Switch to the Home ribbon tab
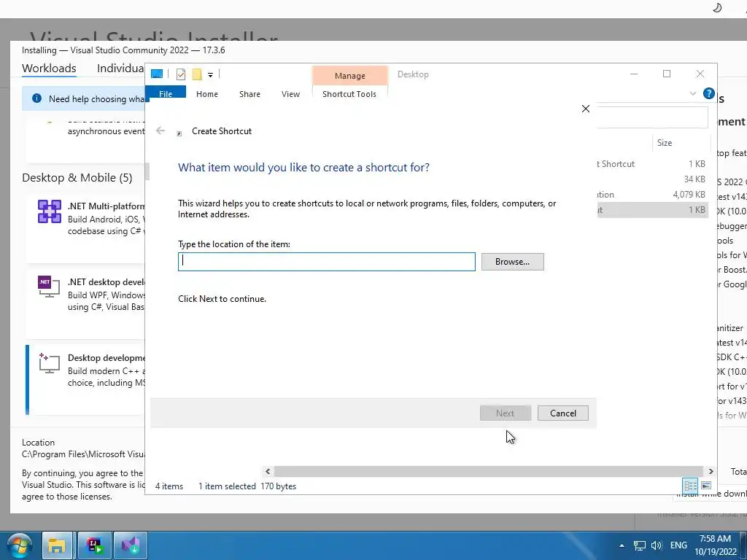 coord(206,94)
